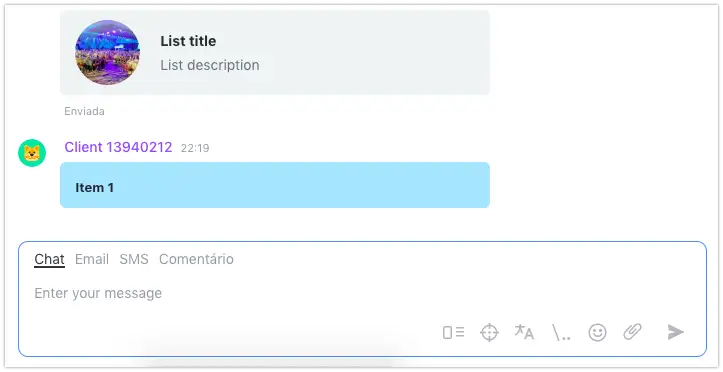Switch to the Chat tab
723x372 pixels.
click(x=49, y=259)
